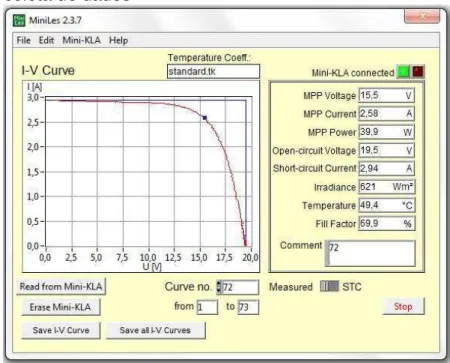Viewport: 450px width, 363px height.
Task: Click the MPP Current value 2,58
Action: [386, 114]
